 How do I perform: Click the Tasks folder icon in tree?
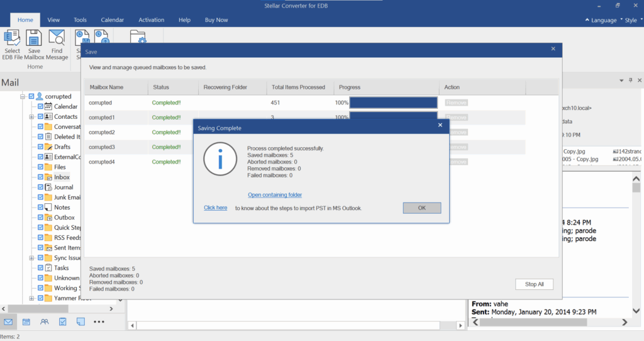(48, 268)
